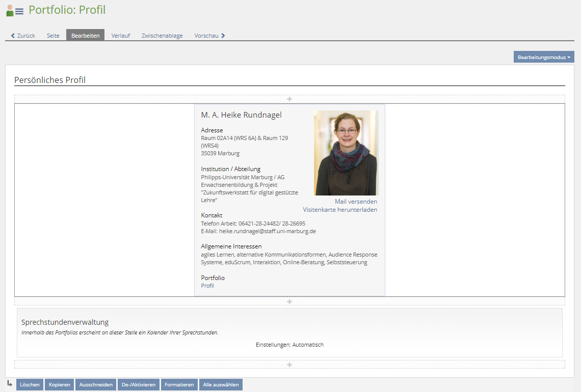Viewport: 581px width, 392px height.
Task: Select the pointer arrow icon in the bottom toolbar
Action: [x=9, y=384]
